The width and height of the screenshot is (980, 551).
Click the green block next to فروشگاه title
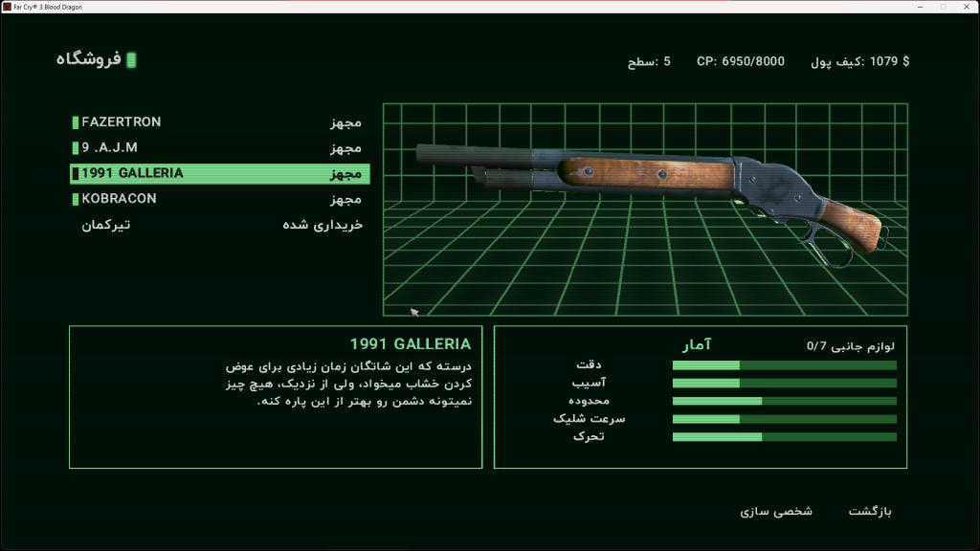pos(131,59)
